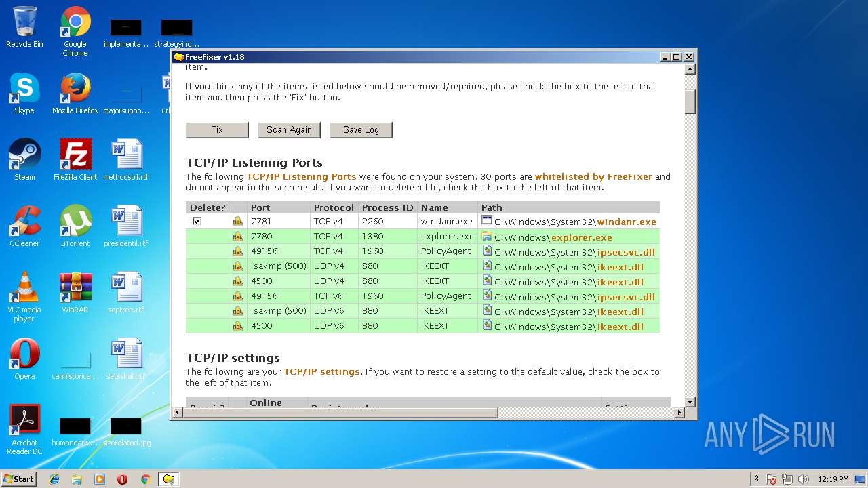Click the vertical scrollbar thumb in FreeFixer

pos(690,101)
